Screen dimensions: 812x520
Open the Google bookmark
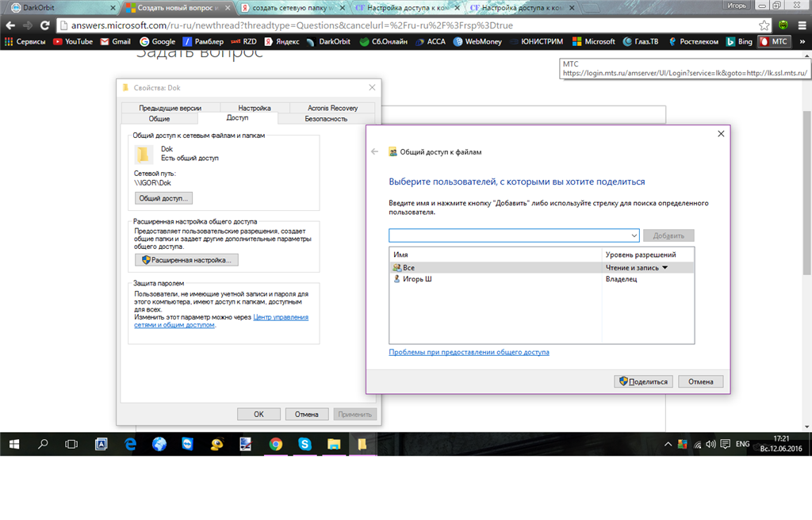(x=158, y=41)
